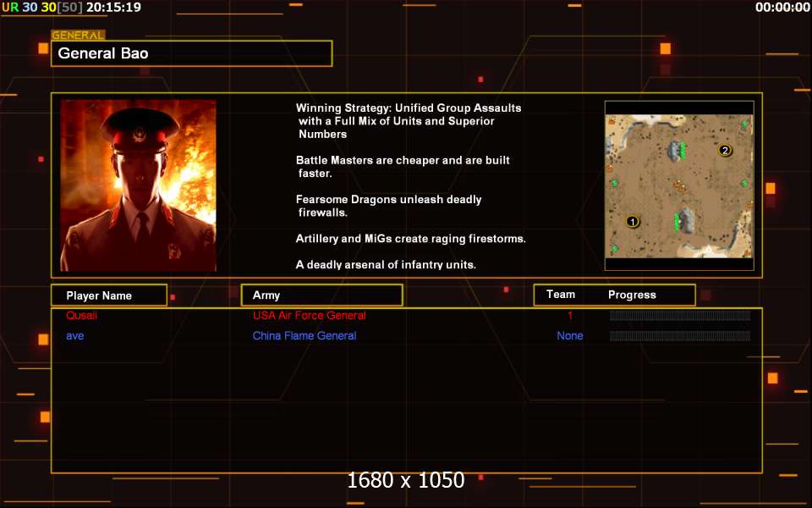Click the General Bao portrait image
812x508 pixels.
point(138,185)
